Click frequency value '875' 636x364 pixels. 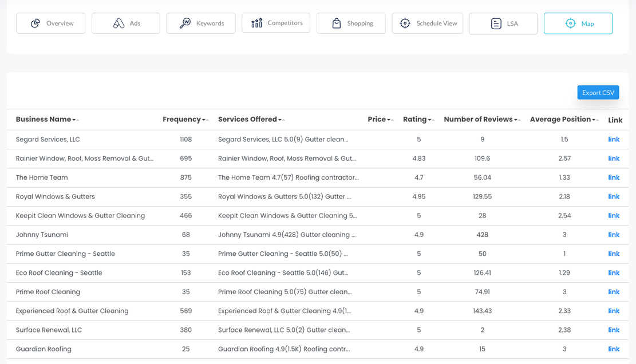186,177
